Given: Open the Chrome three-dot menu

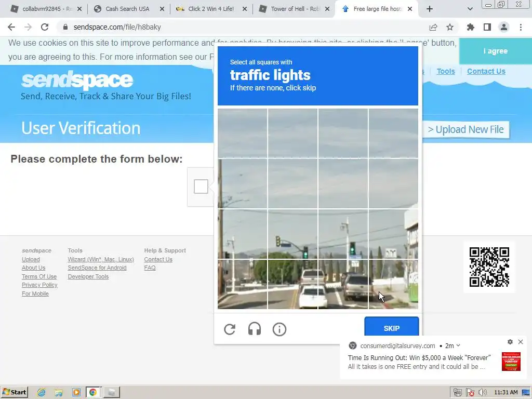Looking at the screenshot, I should pos(521,27).
